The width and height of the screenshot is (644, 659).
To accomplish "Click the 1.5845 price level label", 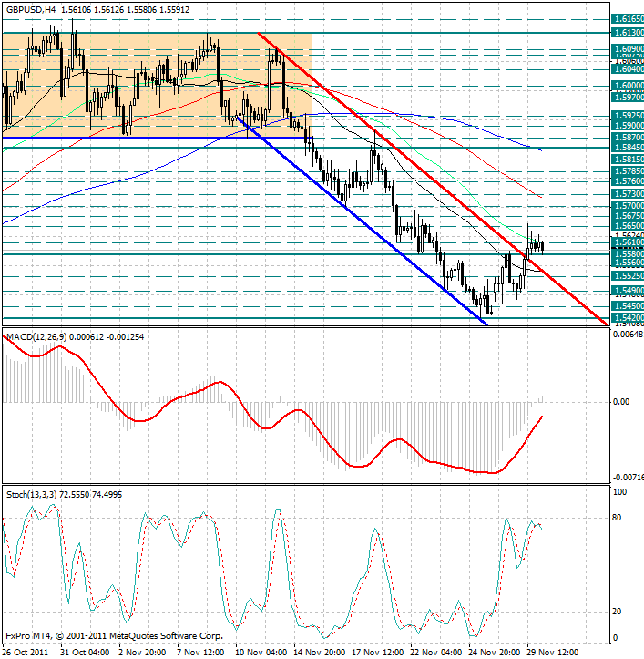I will 628,147.
